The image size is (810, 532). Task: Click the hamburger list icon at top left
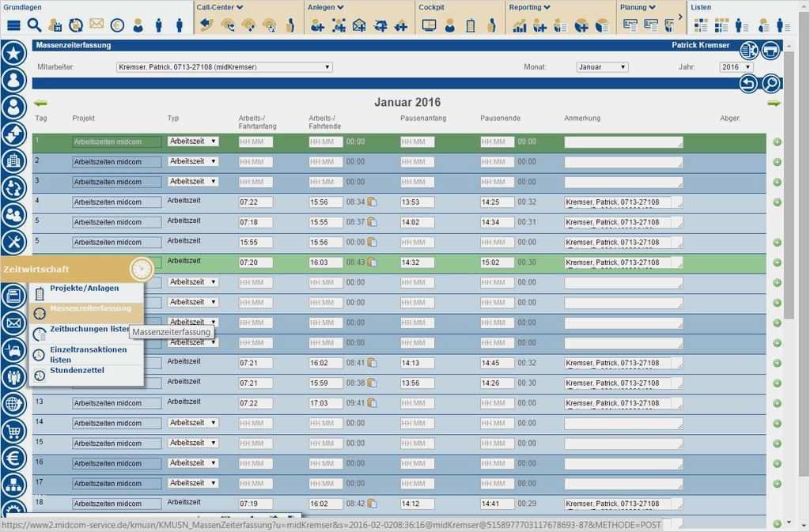(13, 24)
